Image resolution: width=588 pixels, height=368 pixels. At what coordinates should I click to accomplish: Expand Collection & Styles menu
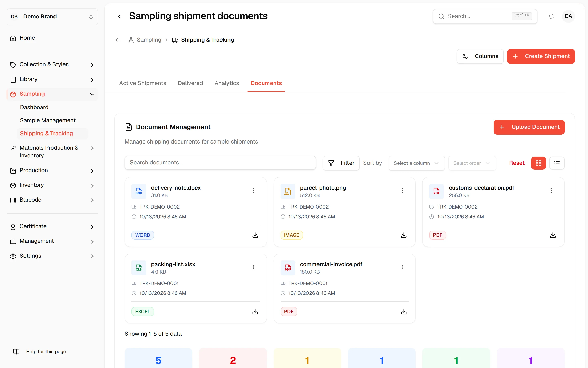click(52, 64)
